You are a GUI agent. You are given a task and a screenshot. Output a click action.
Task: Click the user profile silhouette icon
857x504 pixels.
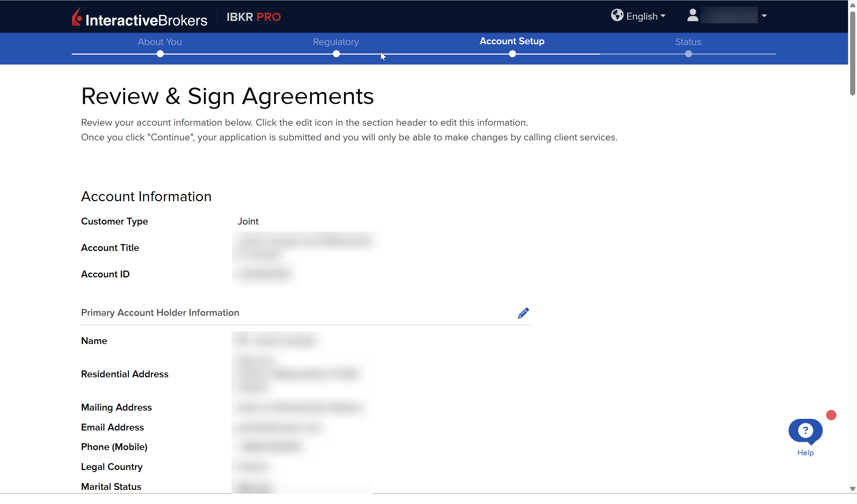tap(693, 15)
